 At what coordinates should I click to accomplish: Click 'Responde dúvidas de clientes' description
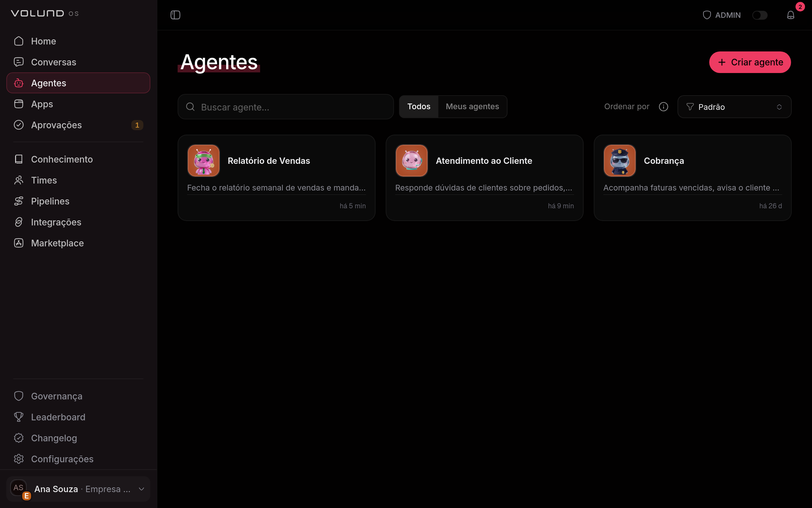483,188
